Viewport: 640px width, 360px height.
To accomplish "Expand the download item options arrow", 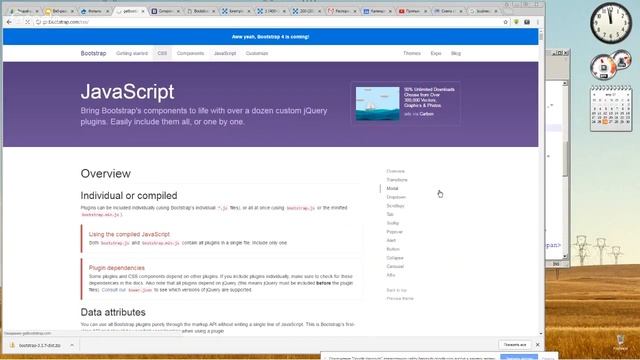I will coord(72,345).
